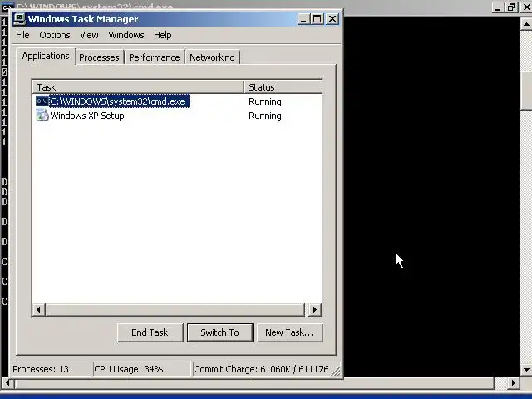Click the cmd.exe console icon in task list
The image size is (532, 399).
42,101
